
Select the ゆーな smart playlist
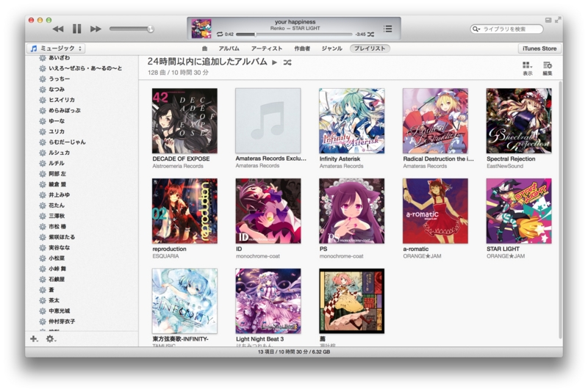[x=82, y=121]
